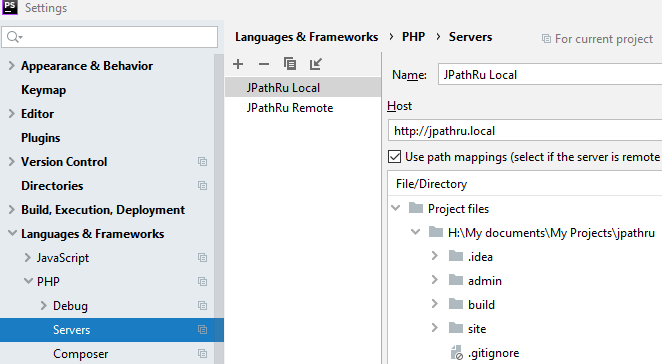662x364 pixels.
Task: Expand the site folder node
Action: tap(434, 328)
